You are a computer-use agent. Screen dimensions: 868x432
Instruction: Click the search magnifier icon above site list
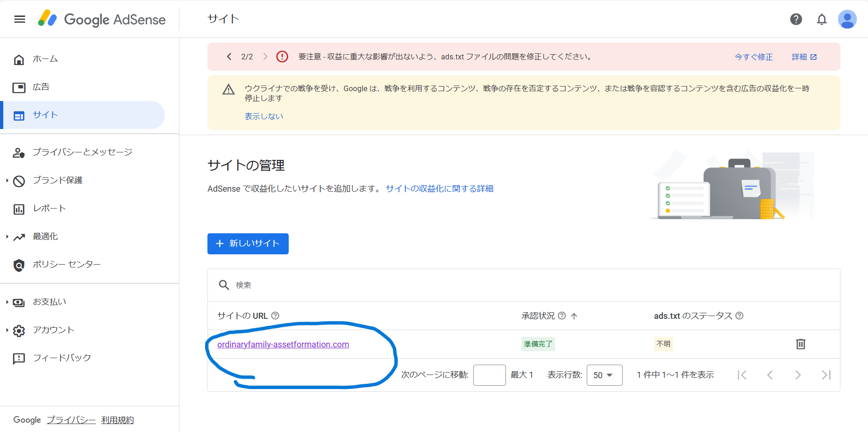pos(224,285)
